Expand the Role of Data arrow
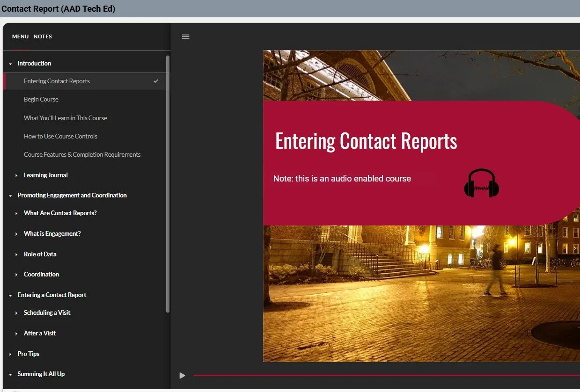Screen dimensions: 580x392 [17, 254]
